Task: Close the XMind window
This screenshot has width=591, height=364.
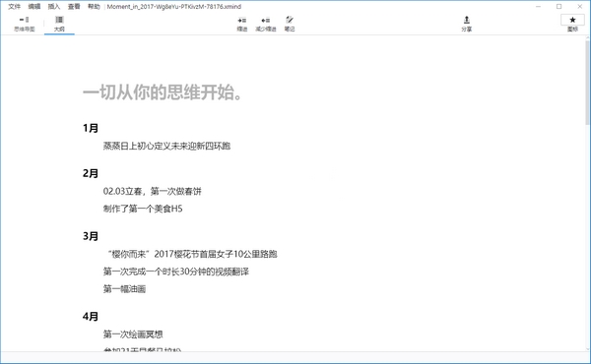Action: [580, 7]
